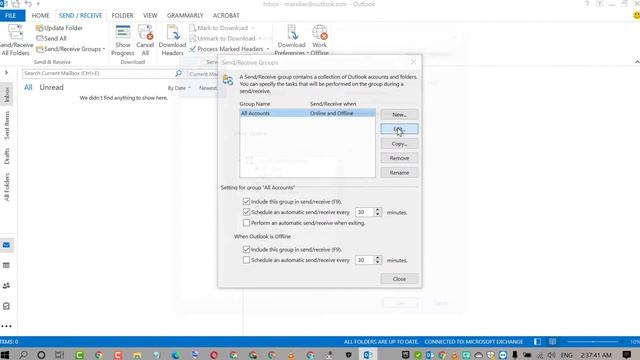The width and height of the screenshot is (640, 360).
Task: Click the Undo quick access icon
Action: (x=28, y=4)
